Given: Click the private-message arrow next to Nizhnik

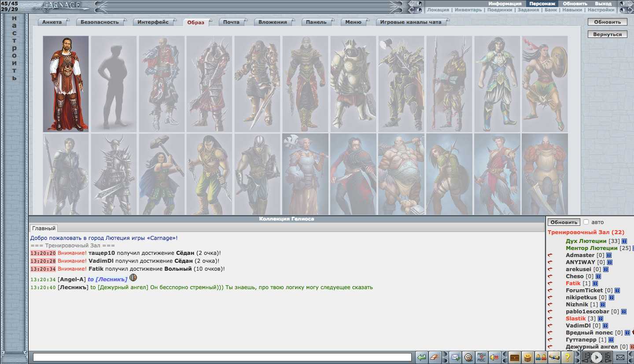Looking at the screenshot, I should click(549, 305).
